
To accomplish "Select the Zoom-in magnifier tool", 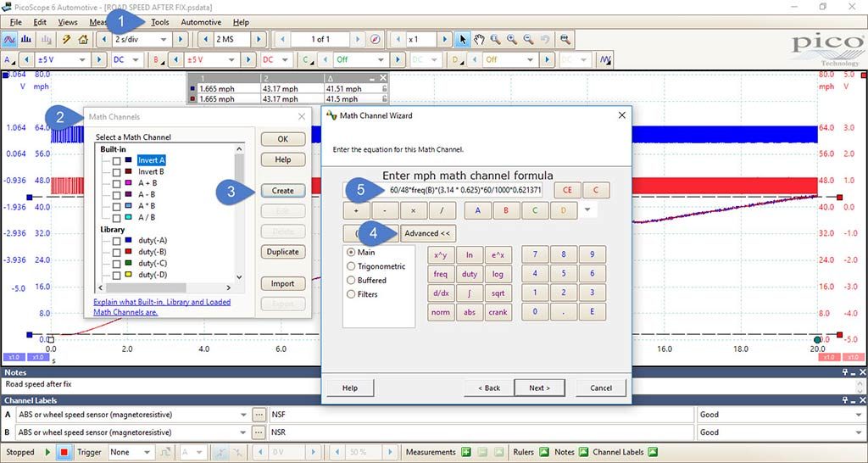I will click(x=512, y=39).
